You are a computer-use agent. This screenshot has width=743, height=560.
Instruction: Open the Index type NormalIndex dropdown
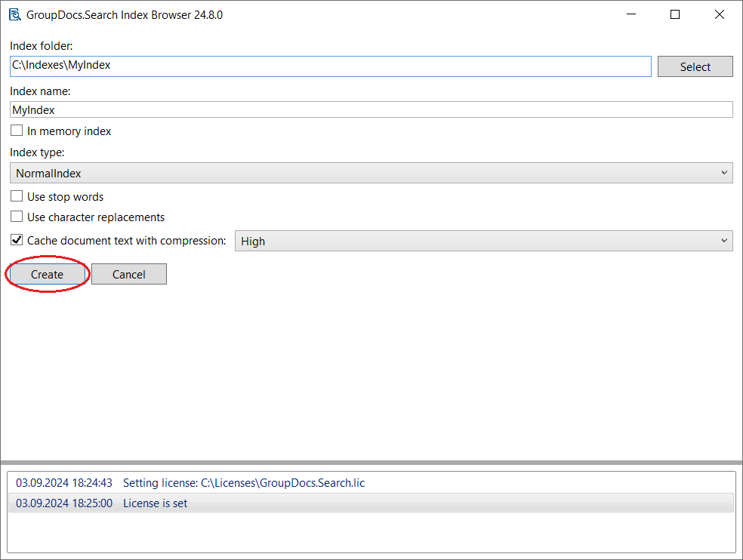[371, 173]
